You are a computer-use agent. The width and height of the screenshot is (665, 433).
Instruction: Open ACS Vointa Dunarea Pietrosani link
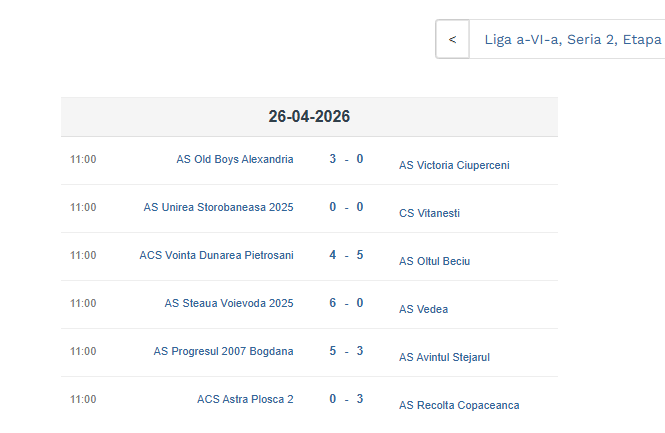click(x=216, y=255)
